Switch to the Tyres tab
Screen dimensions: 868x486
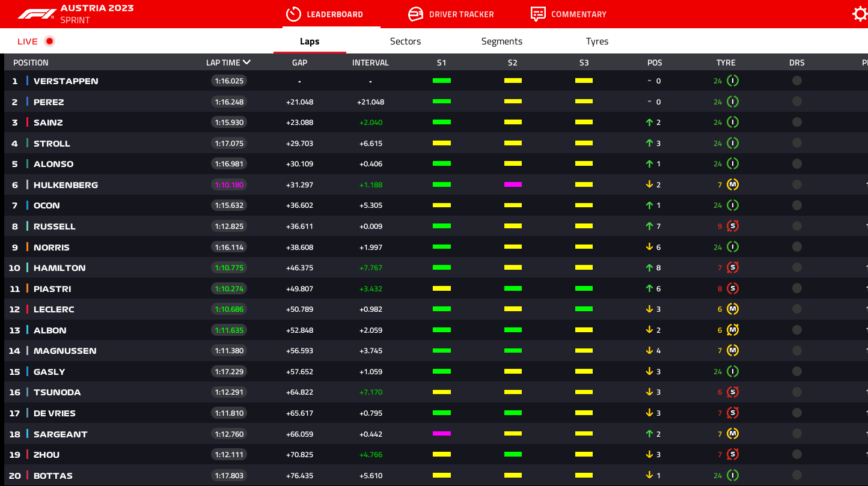coord(598,41)
